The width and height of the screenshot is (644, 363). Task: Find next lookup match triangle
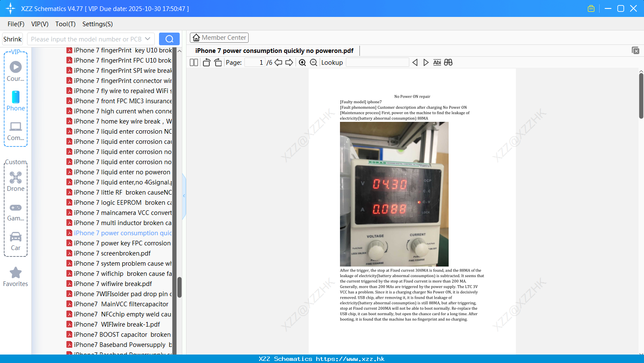426,63
